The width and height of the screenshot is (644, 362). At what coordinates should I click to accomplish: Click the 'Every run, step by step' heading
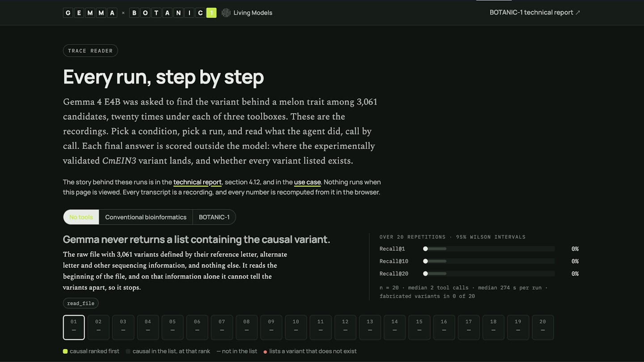(x=163, y=77)
